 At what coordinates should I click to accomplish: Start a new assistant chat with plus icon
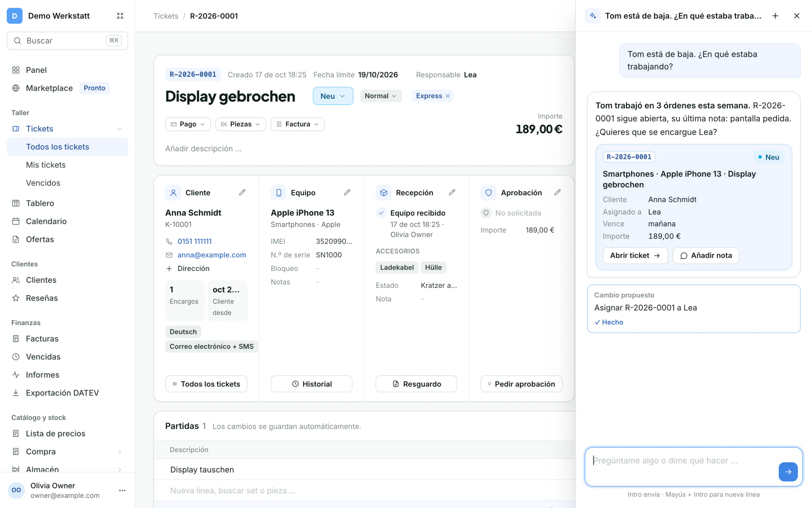point(775,16)
